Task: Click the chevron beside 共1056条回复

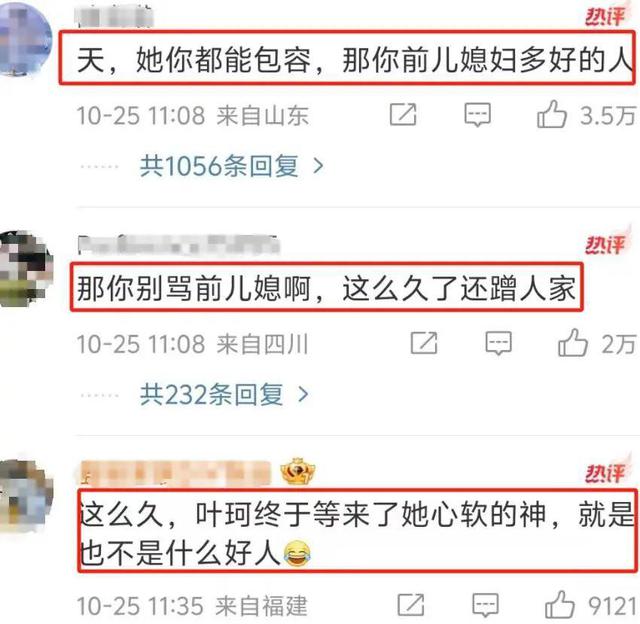Action: point(318,166)
